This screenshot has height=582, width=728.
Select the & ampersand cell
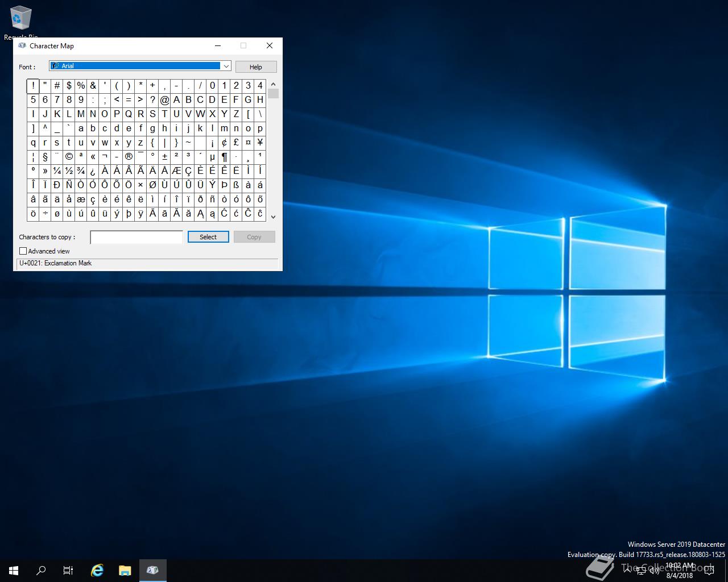93,86
